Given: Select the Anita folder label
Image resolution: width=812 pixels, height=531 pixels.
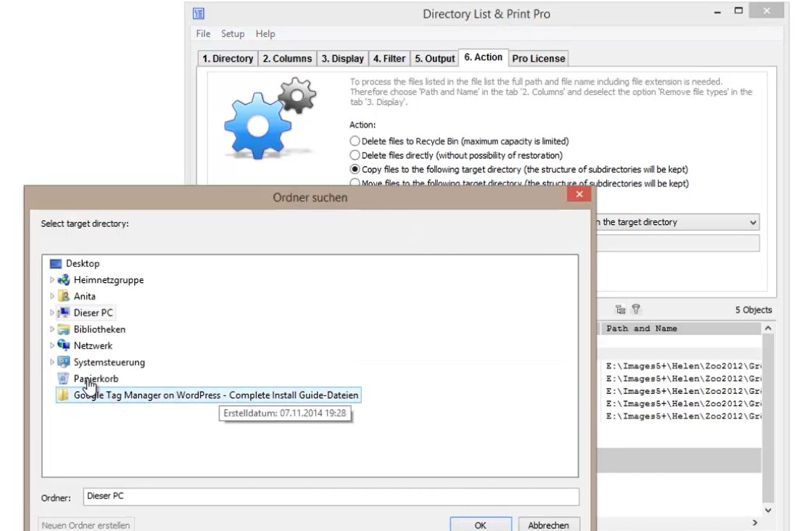Looking at the screenshot, I should pos(84,296).
